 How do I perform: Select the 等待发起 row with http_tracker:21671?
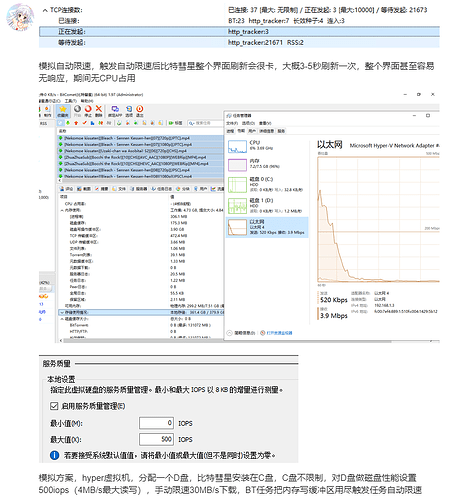pyautogui.click(x=239, y=42)
